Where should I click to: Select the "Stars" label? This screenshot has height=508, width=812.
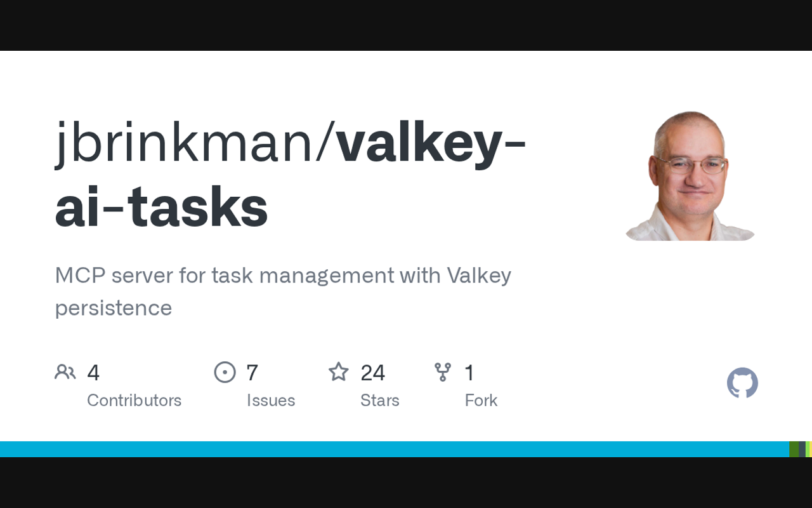[379, 401]
